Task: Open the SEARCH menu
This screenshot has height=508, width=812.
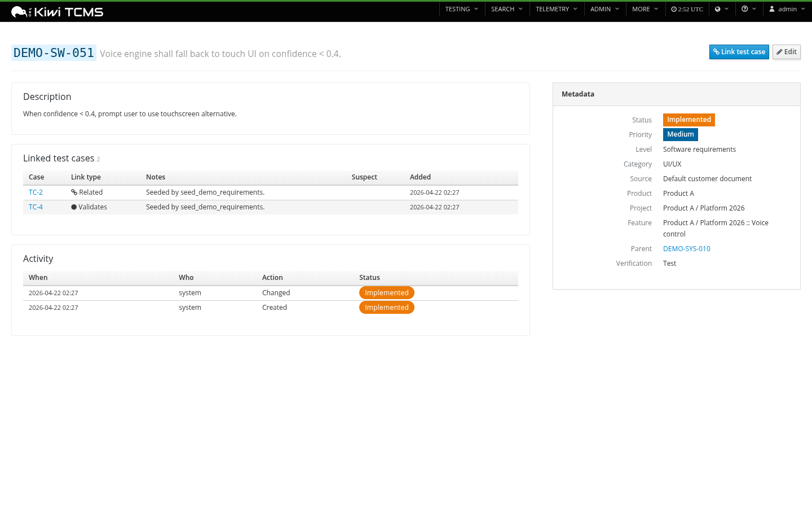Action: (x=507, y=9)
